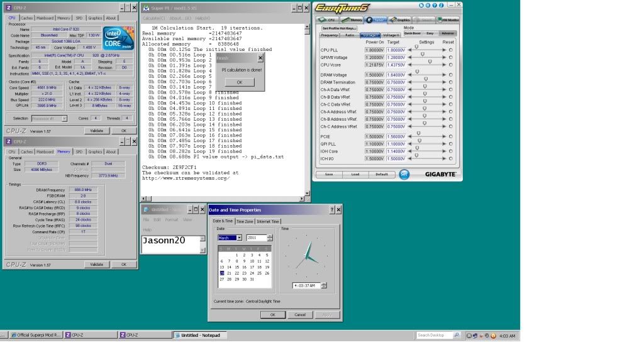Click the Search Desktop field in taskbar

pos(434,336)
